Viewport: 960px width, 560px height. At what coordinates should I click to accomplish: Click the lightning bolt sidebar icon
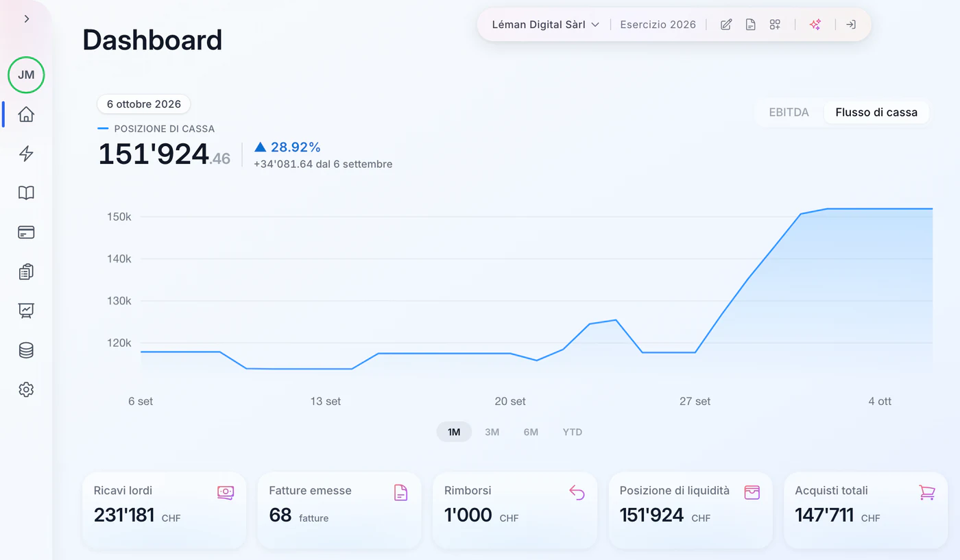(26, 154)
